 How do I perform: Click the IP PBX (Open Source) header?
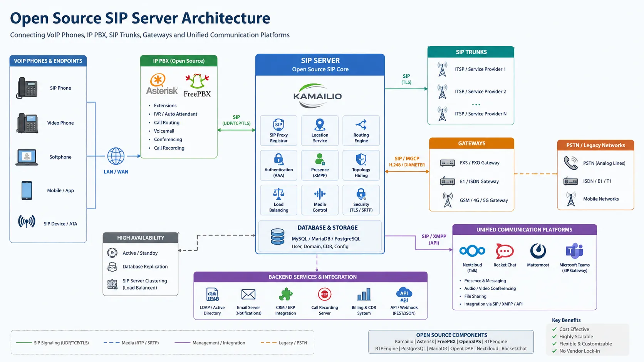(x=179, y=61)
